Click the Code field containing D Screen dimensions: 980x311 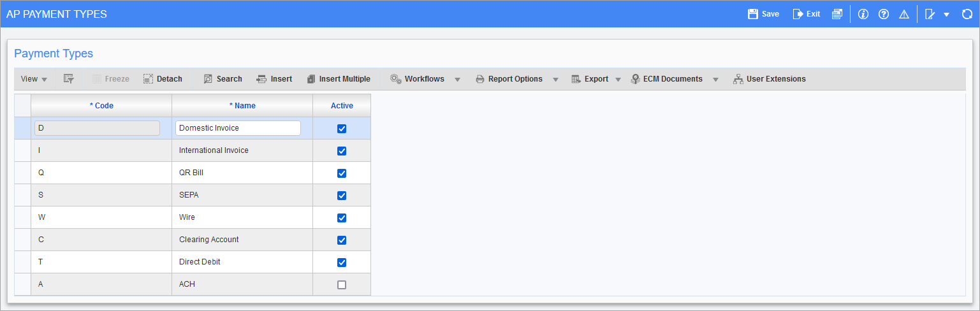click(97, 128)
